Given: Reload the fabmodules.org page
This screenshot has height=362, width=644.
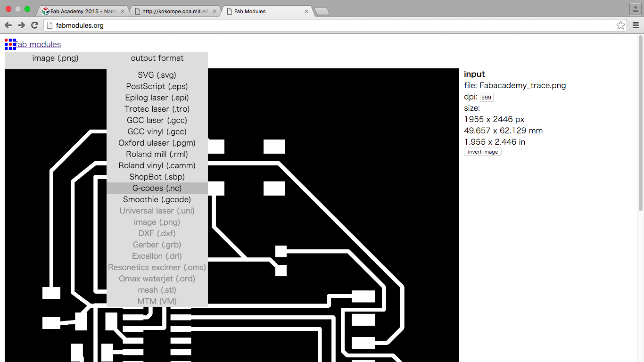Looking at the screenshot, I should click(34, 25).
